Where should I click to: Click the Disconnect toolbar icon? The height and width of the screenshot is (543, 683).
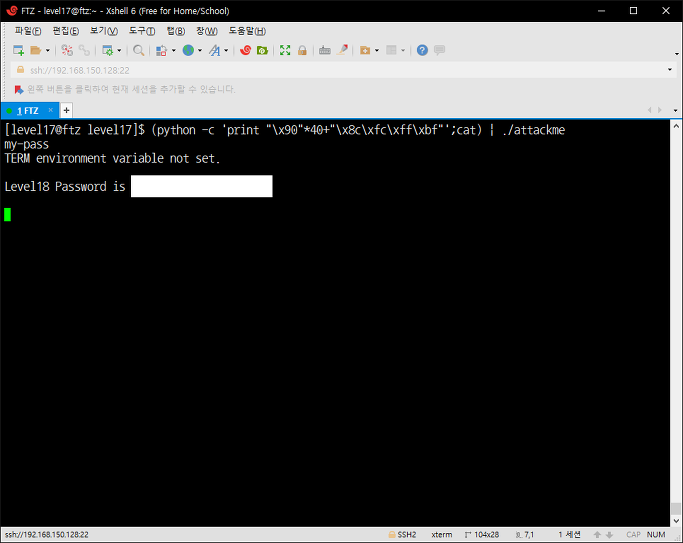click(67, 51)
